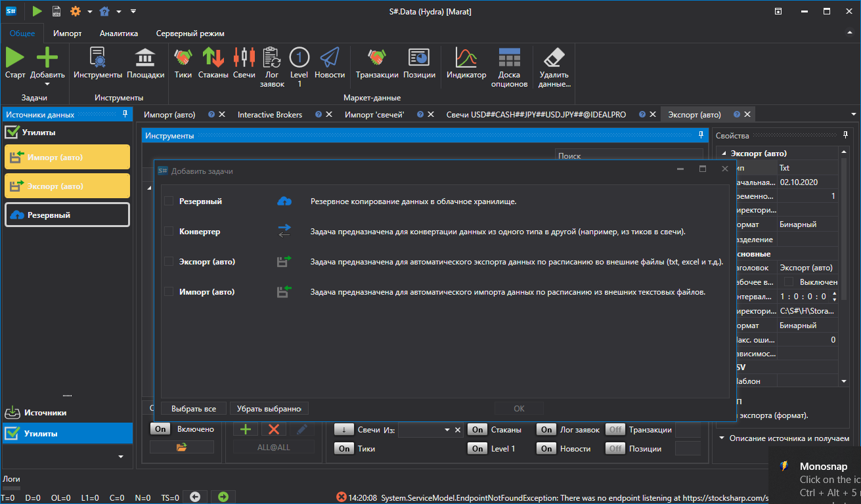This screenshot has width=861, height=504.
Task: Click the Начальная дата value 02.10.2020
Action: coord(808,182)
